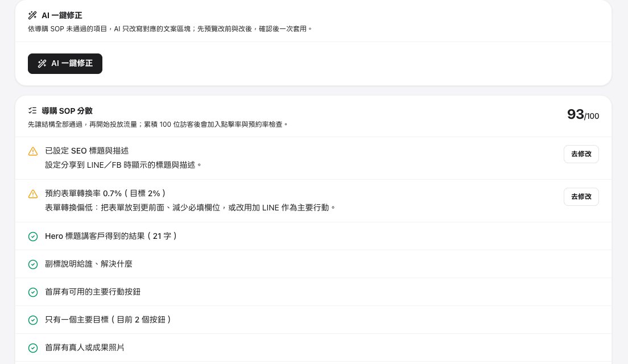Select hint text 表單轉換偏低：把表單放到更前面
This screenshot has width=628, height=364.
(190, 208)
